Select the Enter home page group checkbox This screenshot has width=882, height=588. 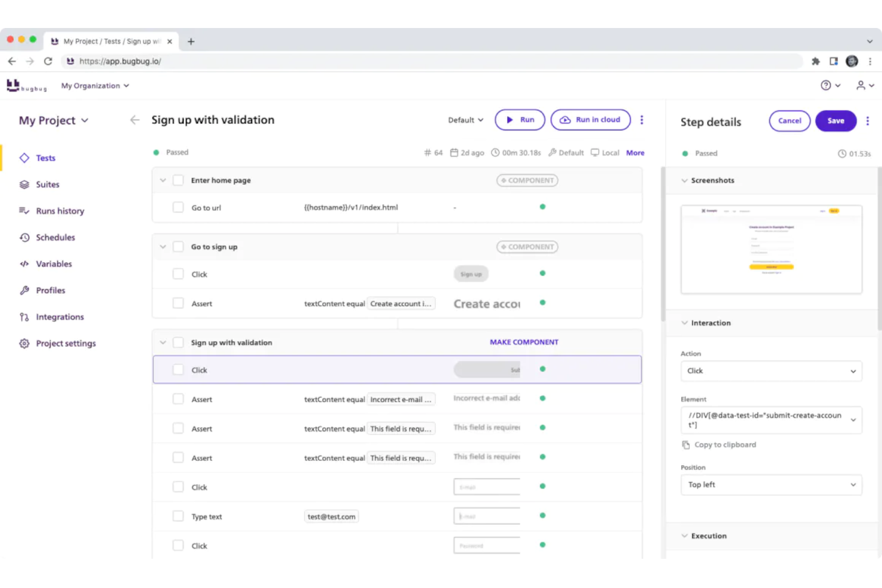(178, 180)
